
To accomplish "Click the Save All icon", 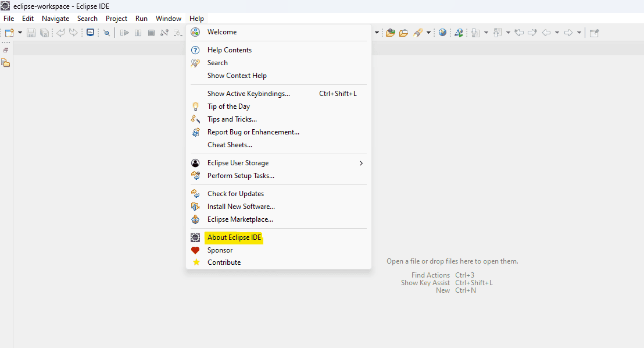I will (44, 33).
